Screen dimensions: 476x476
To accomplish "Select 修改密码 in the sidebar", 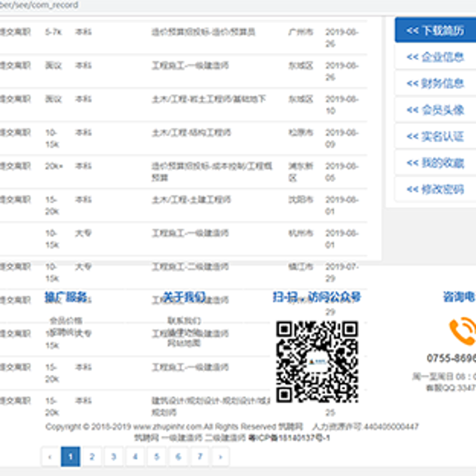I will (436, 189).
